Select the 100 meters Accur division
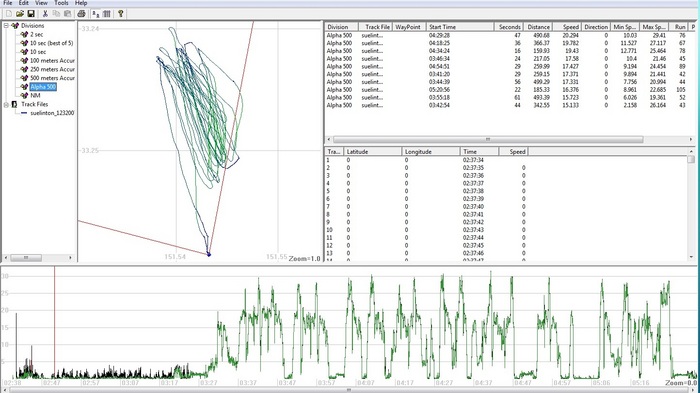Screen dimensions: 700x393 [52, 60]
